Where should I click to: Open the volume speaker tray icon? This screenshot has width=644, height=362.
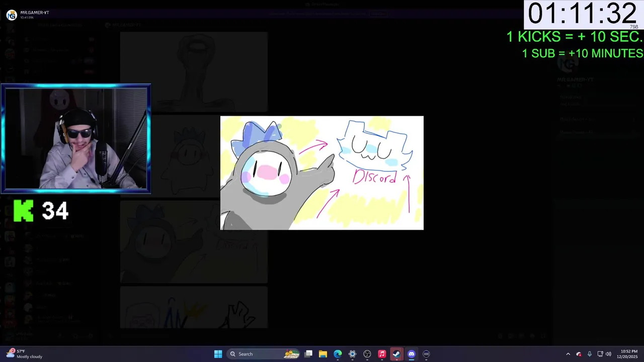(608, 354)
